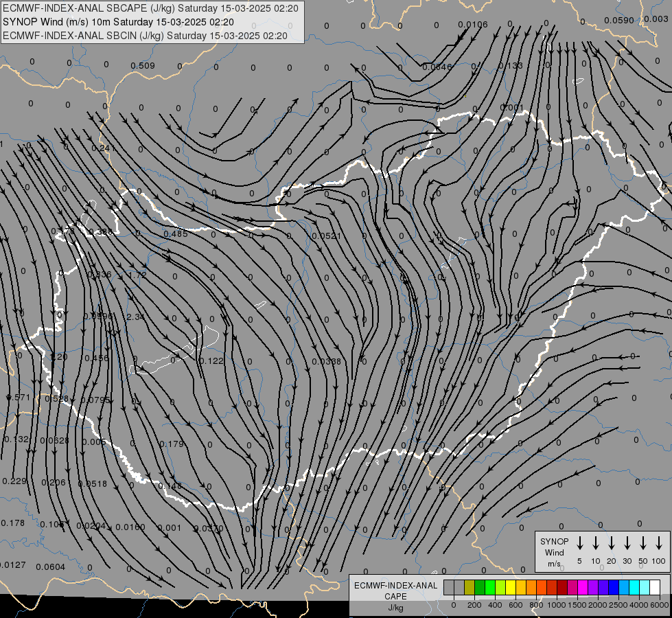Click the grid value 0.179
The width and height of the screenshot is (672, 618).
pos(172,444)
